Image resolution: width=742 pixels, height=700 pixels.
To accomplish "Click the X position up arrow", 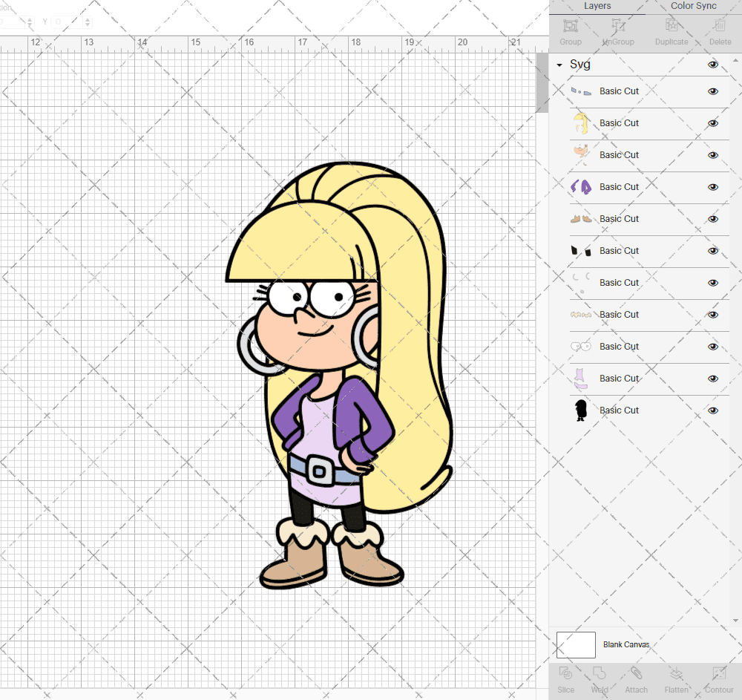I will (x=30, y=20).
